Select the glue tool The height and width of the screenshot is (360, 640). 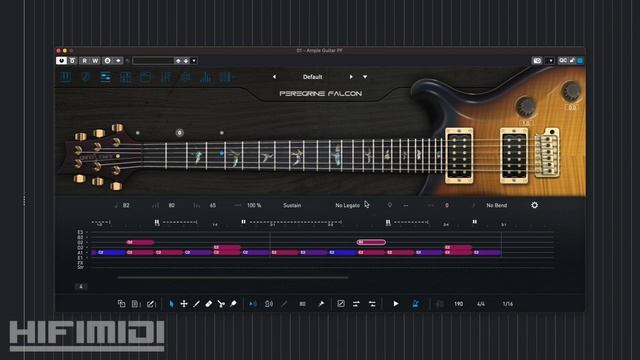pos(233,304)
